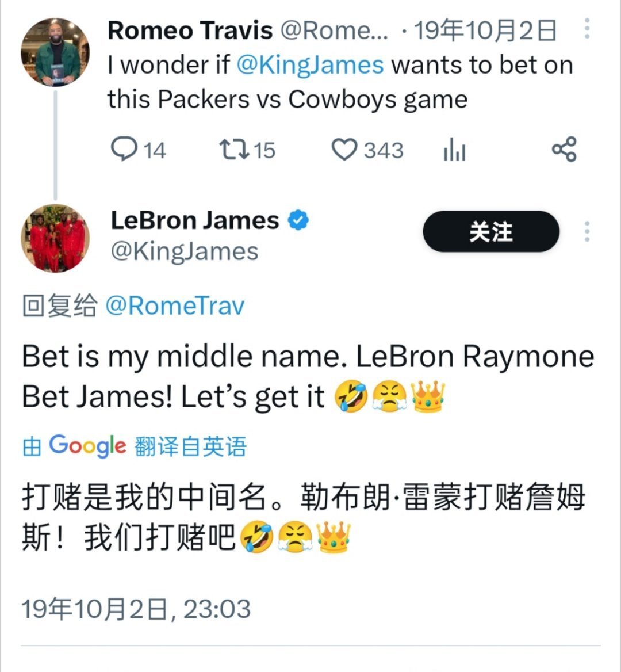Open @KingJames mention in Romeo's tweet

click(310, 65)
